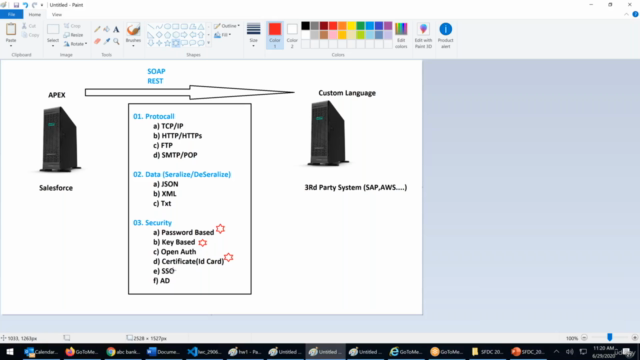Image resolution: width=640 pixels, height=360 pixels.
Task: Open Word Docume taskbar item
Action: tap(163, 351)
